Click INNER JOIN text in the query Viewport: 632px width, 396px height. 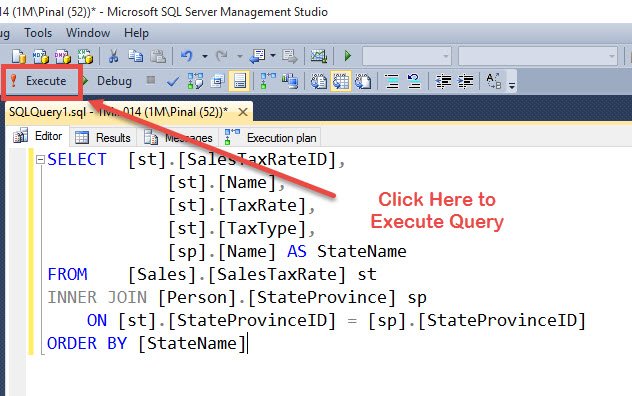(x=97, y=297)
